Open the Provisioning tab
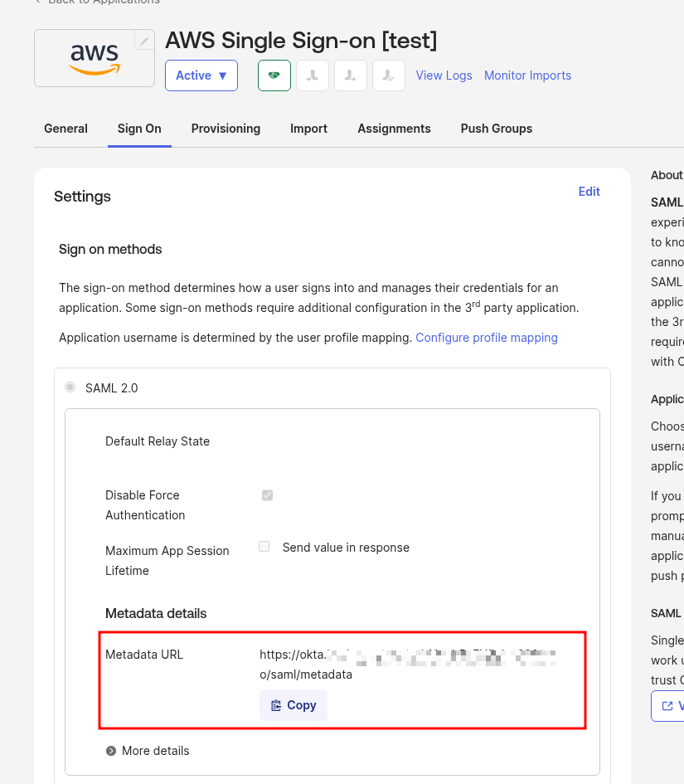The height and width of the screenshot is (784, 684). (x=226, y=129)
